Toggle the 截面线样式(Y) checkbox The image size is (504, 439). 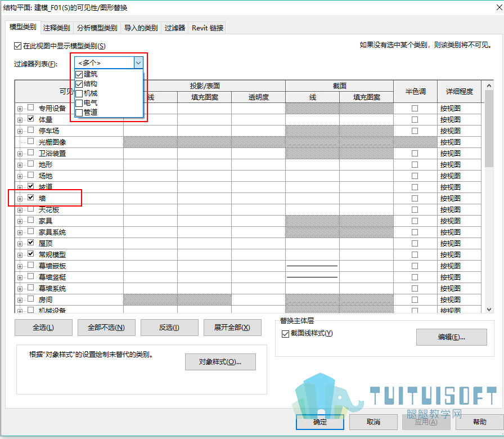[x=285, y=334]
